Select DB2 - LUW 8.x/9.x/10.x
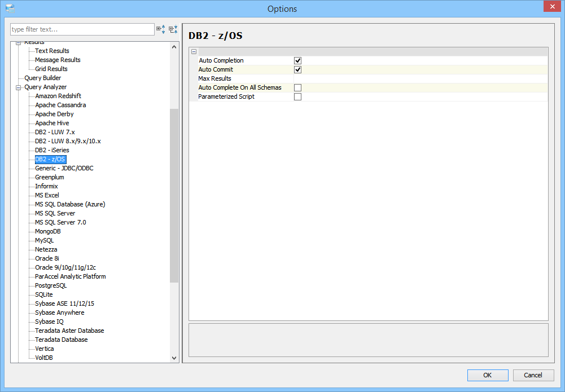 (x=68, y=141)
